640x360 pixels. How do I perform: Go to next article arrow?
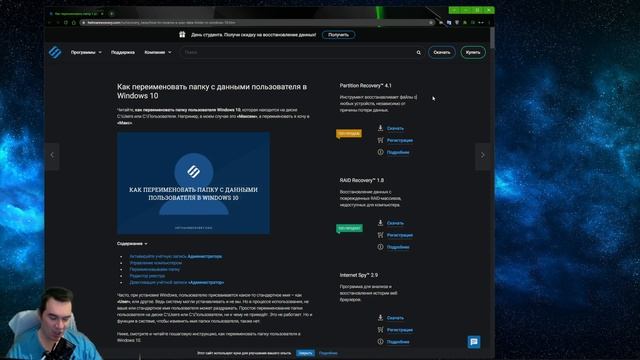coord(482,156)
